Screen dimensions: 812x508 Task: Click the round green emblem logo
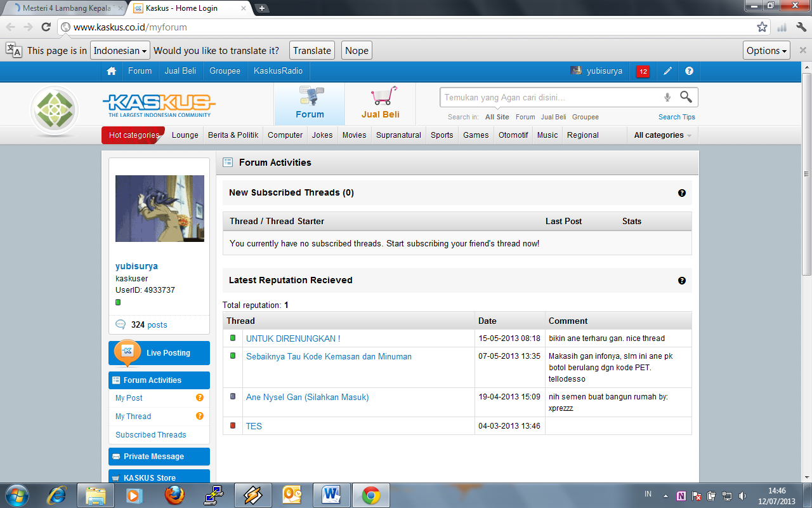[x=55, y=110]
